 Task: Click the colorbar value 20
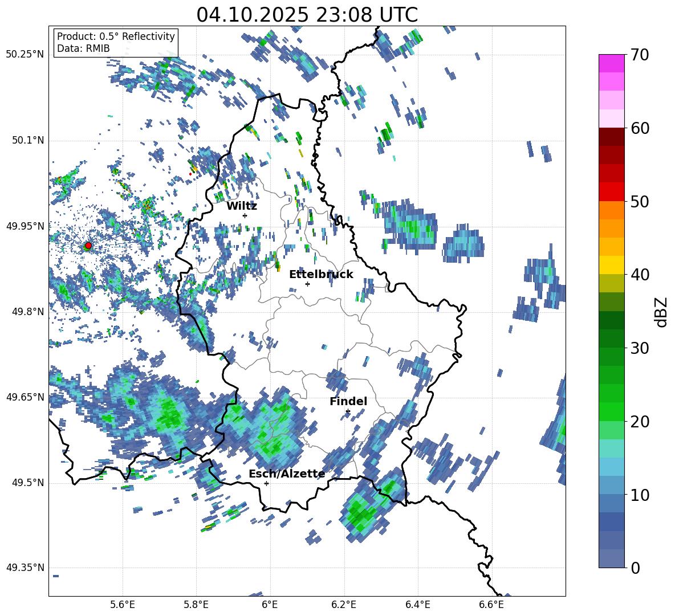coord(640,421)
